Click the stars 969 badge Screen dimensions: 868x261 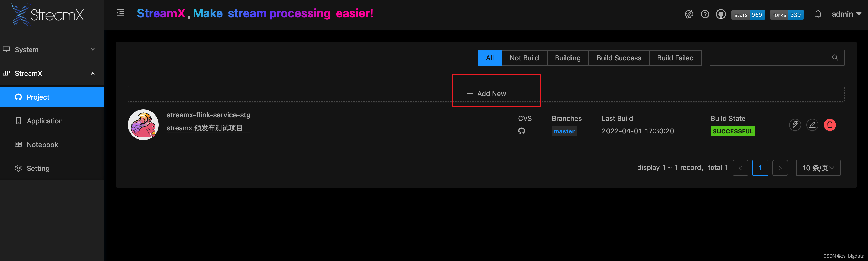[748, 15]
